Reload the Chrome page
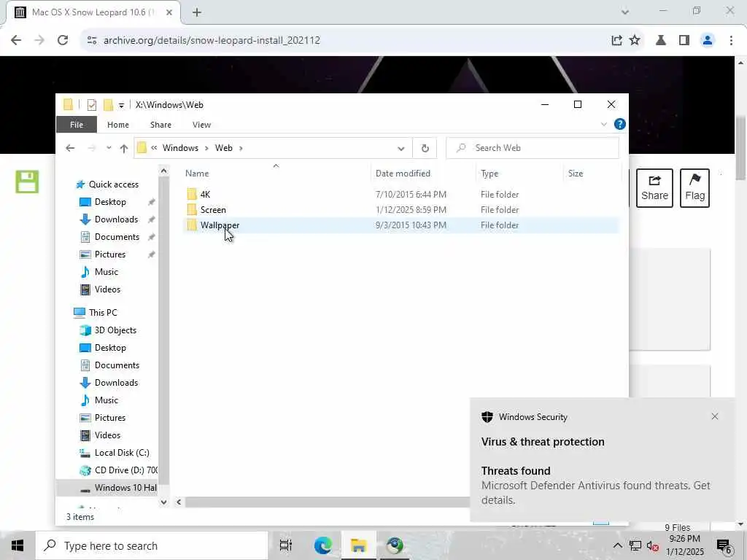 click(63, 40)
